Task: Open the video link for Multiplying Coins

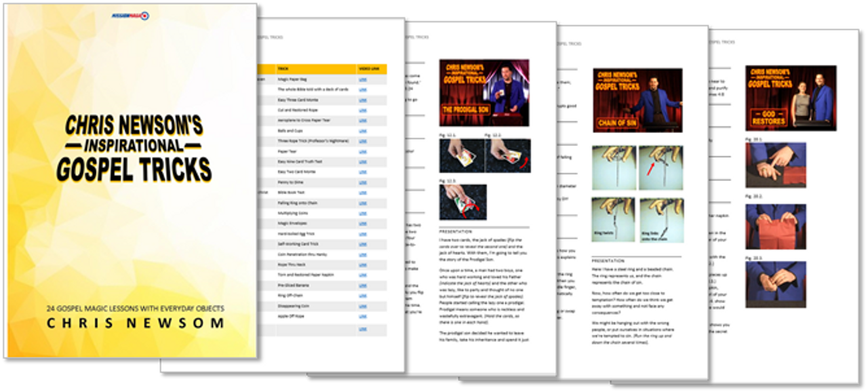Action: pyautogui.click(x=363, y=214)
